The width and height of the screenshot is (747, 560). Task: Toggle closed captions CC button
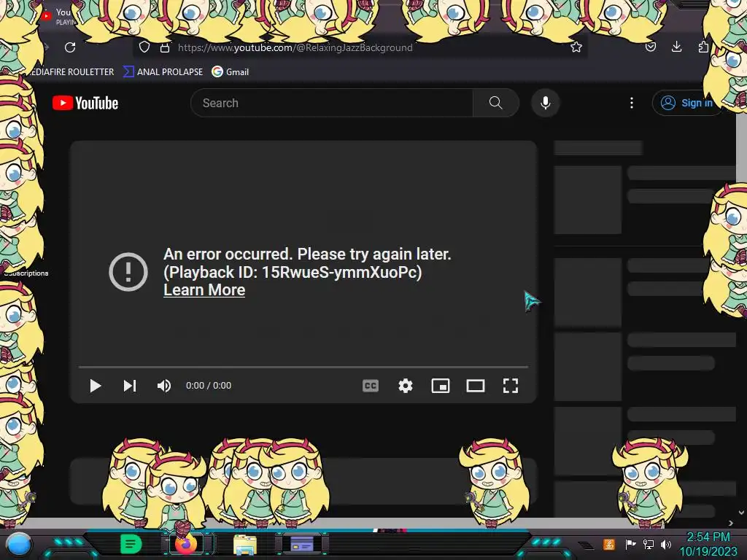371,386
